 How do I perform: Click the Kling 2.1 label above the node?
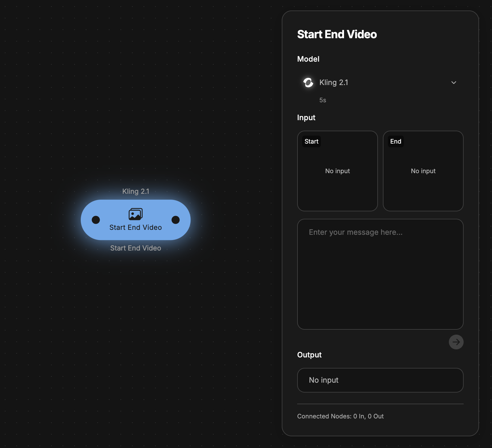pos(136,191)
